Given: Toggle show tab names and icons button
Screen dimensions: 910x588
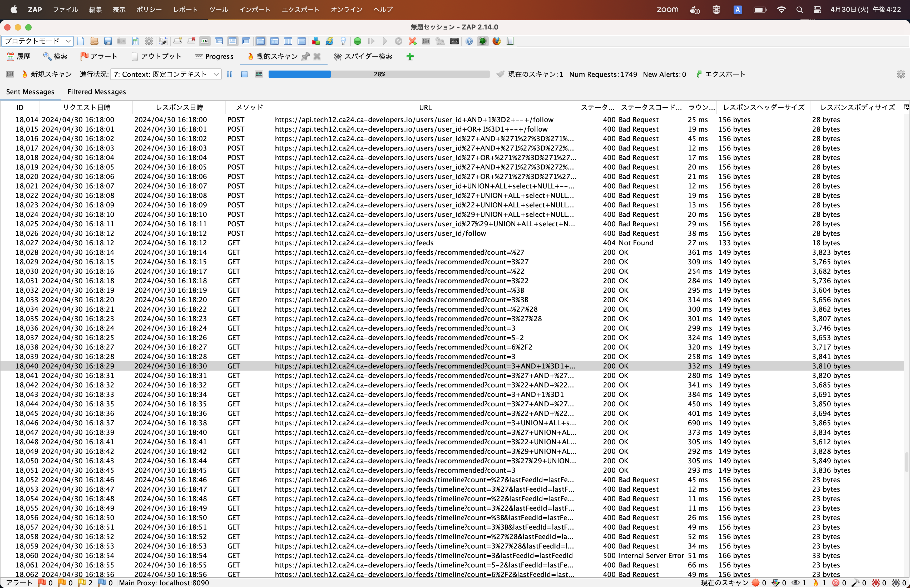Looking at the screenshot, I should tap(205, 41).
